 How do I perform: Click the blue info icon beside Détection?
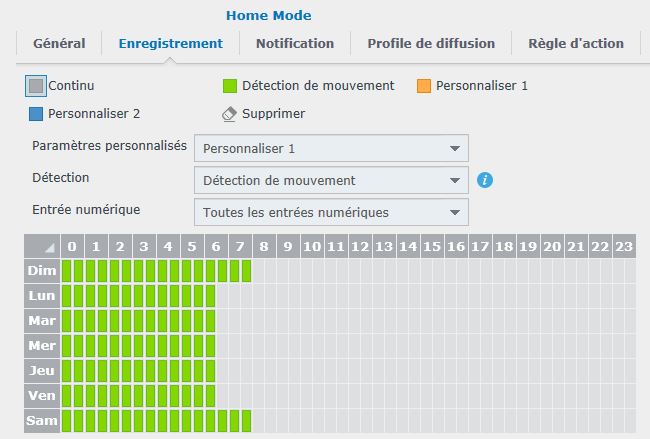tap(485, 180)
